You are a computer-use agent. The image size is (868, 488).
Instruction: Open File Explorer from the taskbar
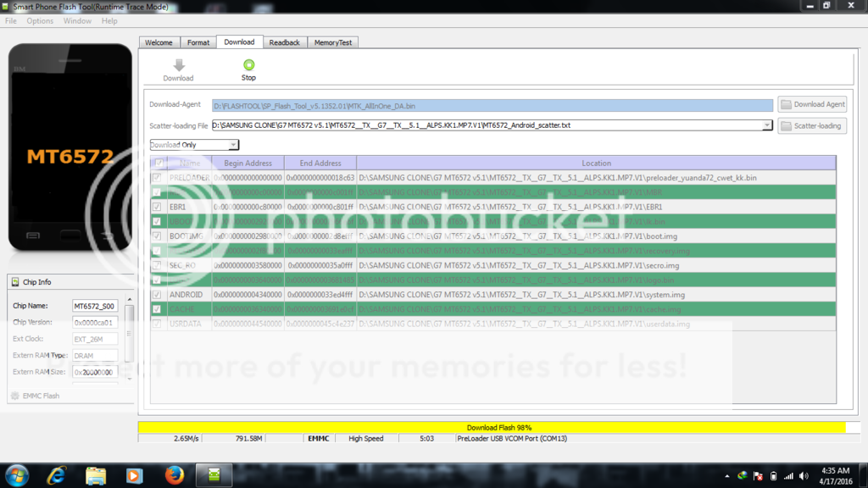pyautogui.click(x=95, y=474)
